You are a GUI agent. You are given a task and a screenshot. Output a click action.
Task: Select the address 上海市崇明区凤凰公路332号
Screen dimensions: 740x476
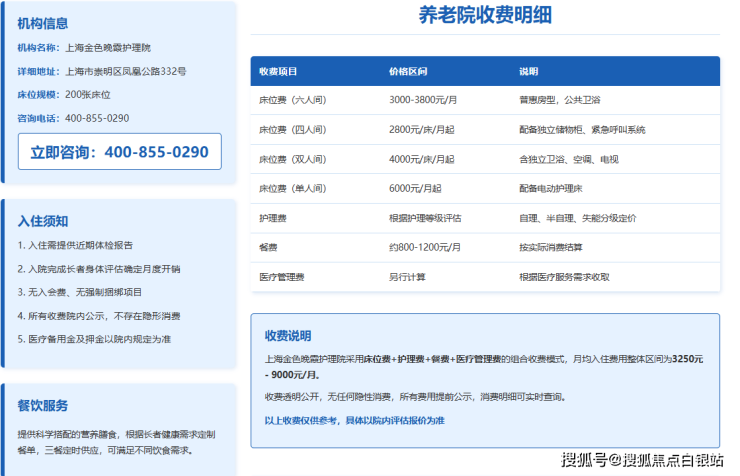126,71
